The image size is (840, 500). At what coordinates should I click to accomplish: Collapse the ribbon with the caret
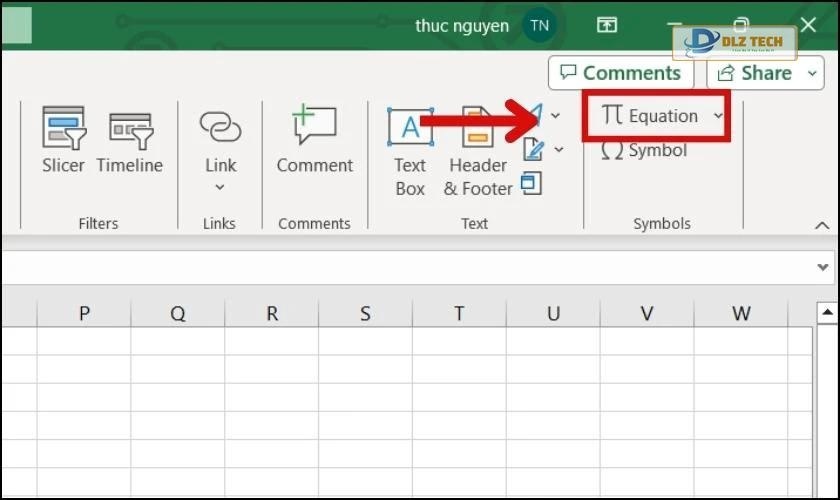click(822, 226)
